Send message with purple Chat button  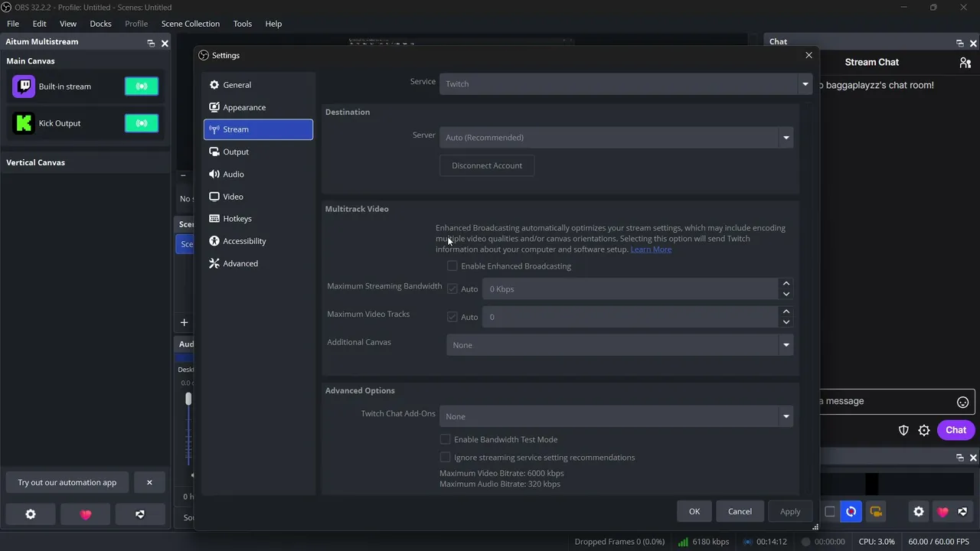955,430
